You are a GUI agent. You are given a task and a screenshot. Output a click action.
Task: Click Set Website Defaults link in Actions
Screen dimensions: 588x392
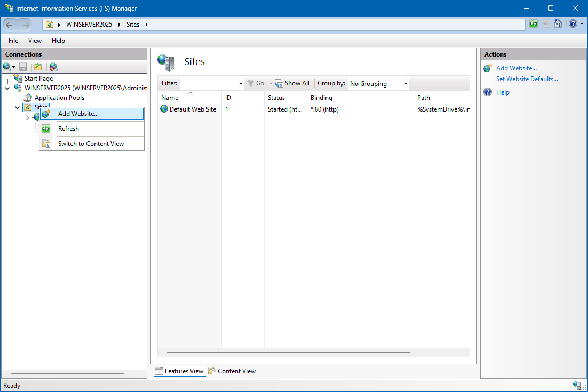coord(527,79)
